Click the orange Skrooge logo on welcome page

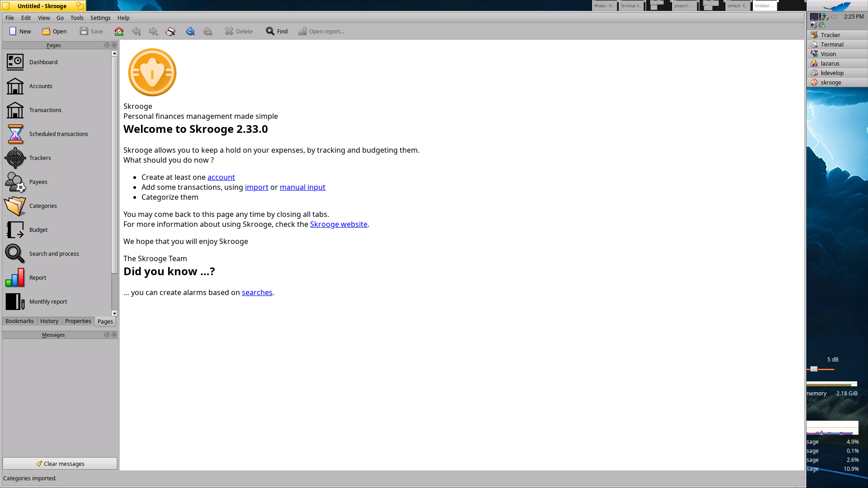tap(152, 72)
